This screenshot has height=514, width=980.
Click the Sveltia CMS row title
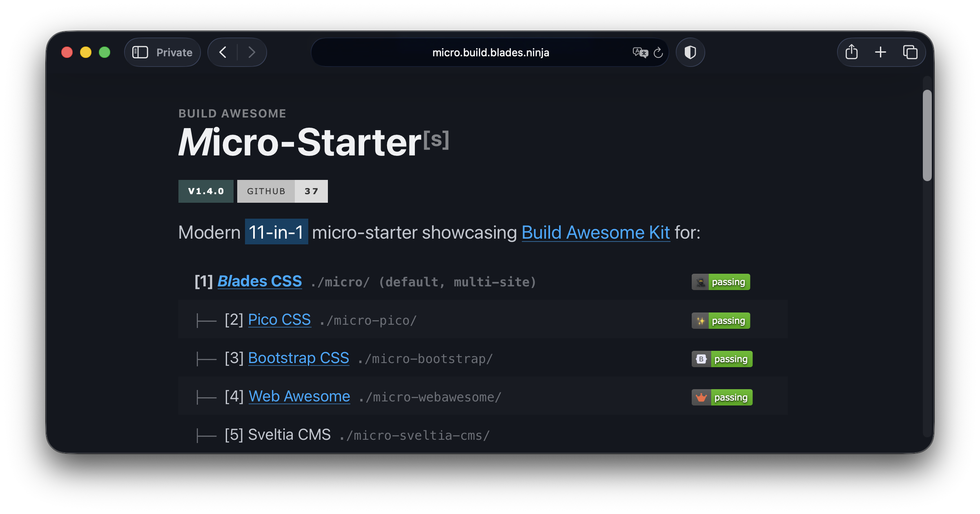pyautogui.click(x=290, y=434)
